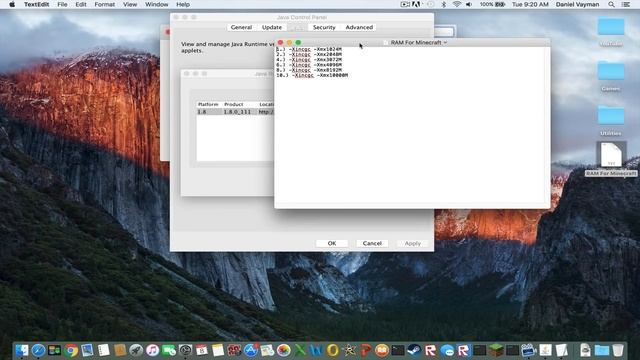Open the Photos app in dock
The image size is (640, 360).
point(283,350)
